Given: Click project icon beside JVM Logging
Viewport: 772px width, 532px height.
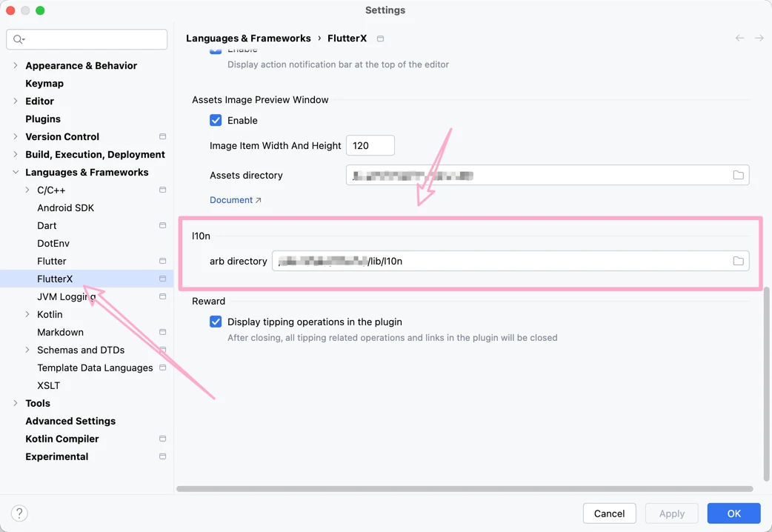Looking at the screenshot, I should (x=162, y=296).
